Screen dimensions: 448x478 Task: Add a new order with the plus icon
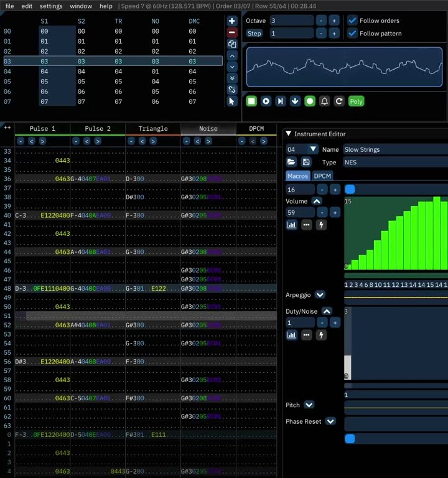[x=232, y=21]
